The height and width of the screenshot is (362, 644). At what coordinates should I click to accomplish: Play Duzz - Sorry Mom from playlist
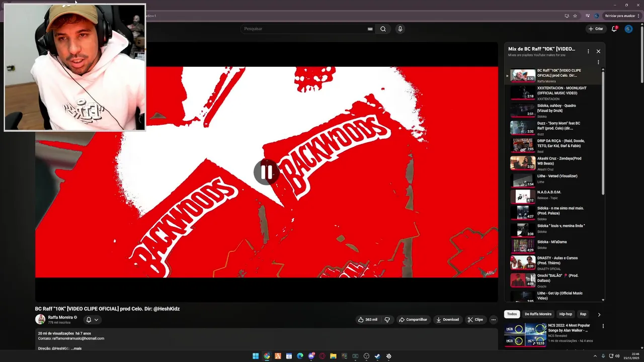tap(552, 128)
